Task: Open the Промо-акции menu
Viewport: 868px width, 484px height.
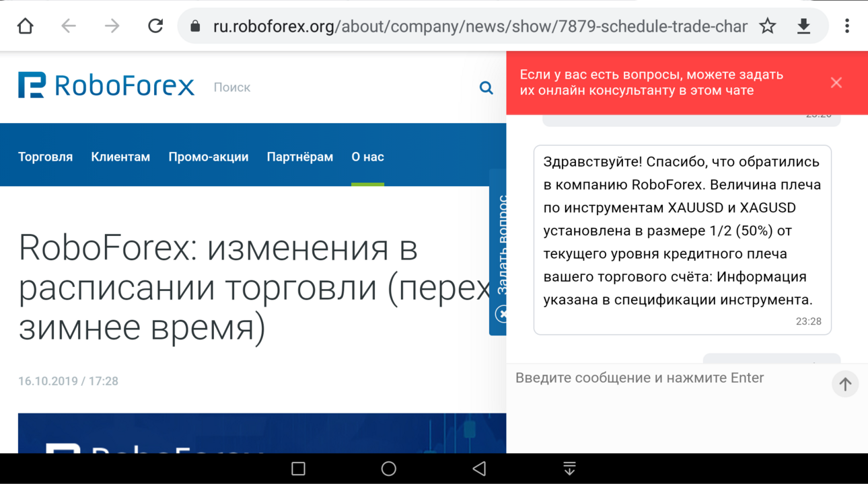Action: pyautogui.click(x=209, y=157)
